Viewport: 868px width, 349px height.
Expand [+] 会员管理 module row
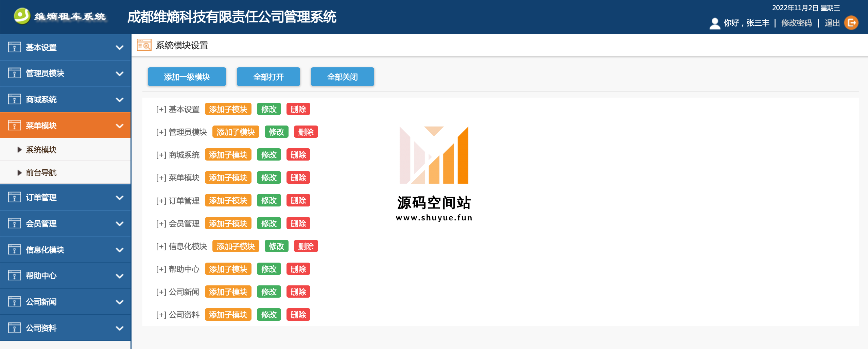coord(161,223)
